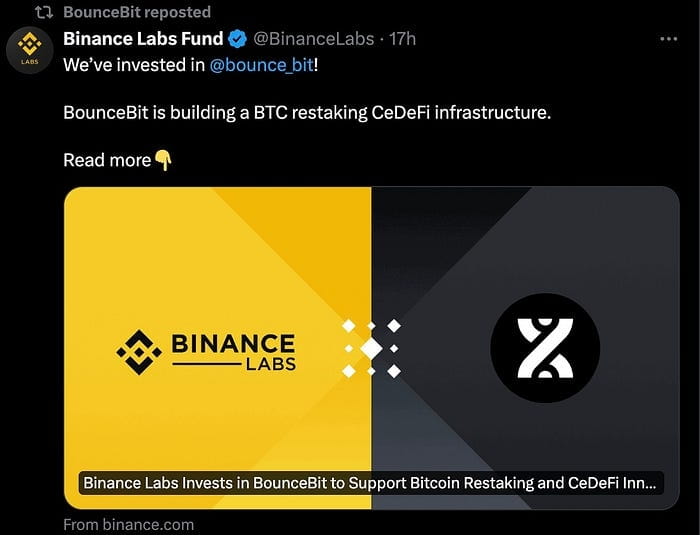
Task: Click the 17h post timestamp
Action: click(x=403, y=39)
